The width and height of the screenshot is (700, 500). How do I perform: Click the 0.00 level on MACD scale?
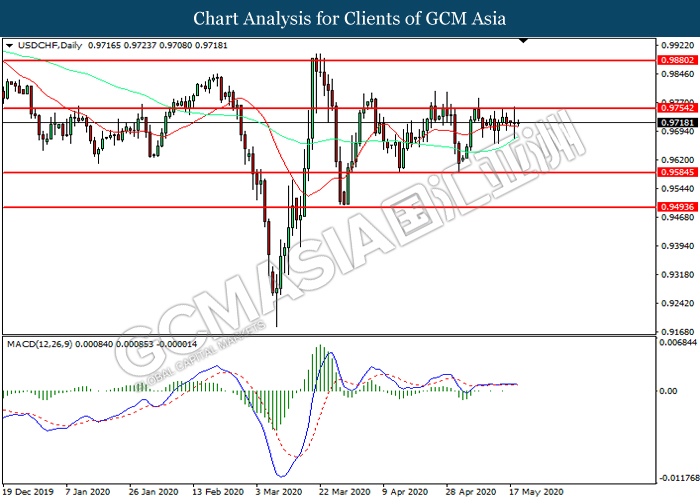coord(668,391)
